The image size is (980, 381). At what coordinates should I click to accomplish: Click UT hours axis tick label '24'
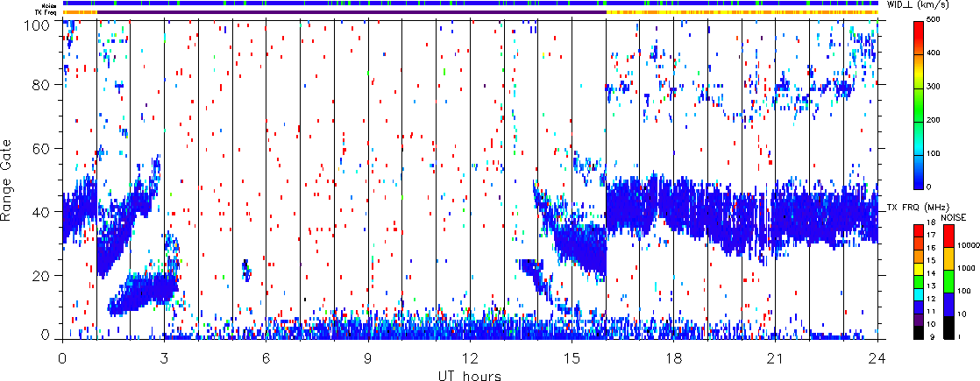877,358
